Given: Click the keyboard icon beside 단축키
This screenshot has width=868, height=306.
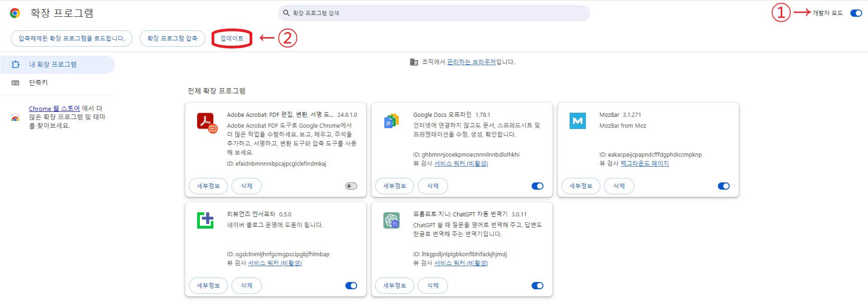Looking at the screenshot, I should pos(15,82).
